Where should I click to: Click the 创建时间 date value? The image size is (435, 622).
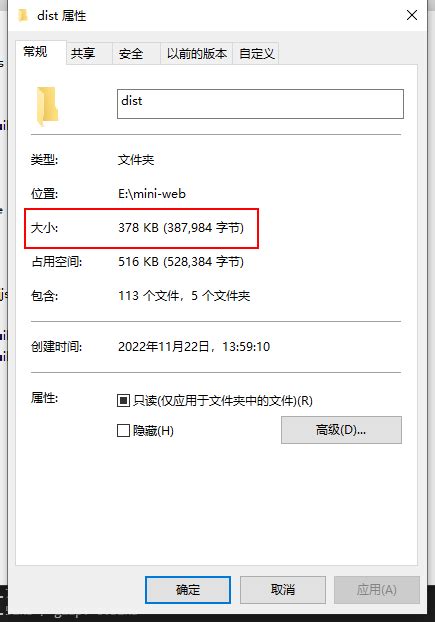194,347
